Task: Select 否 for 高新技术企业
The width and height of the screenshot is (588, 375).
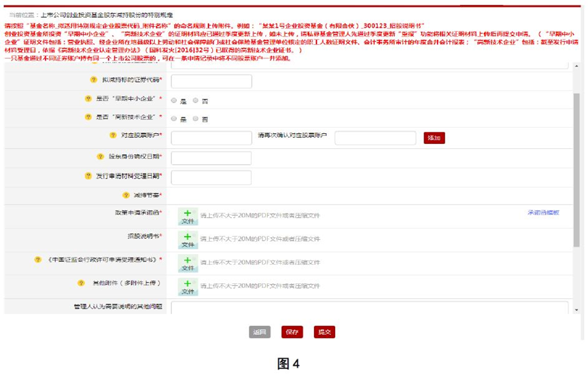Action: point(195,119)
